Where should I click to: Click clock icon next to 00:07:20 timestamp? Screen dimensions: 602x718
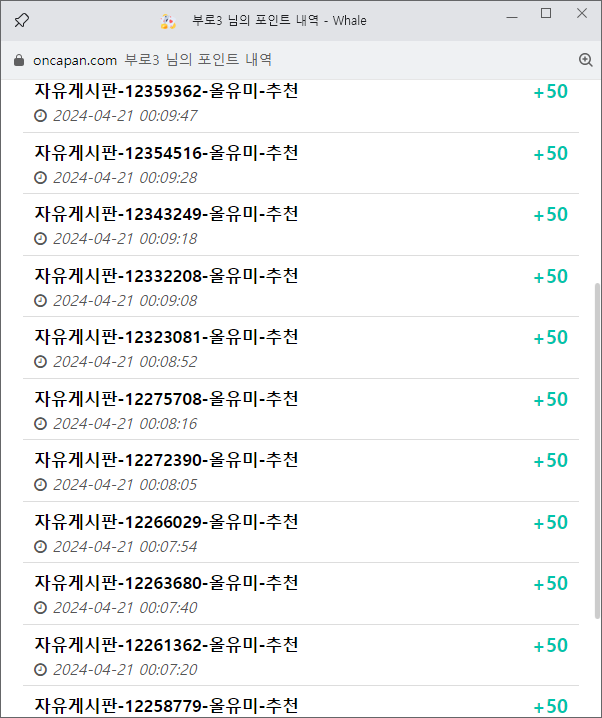41,670
